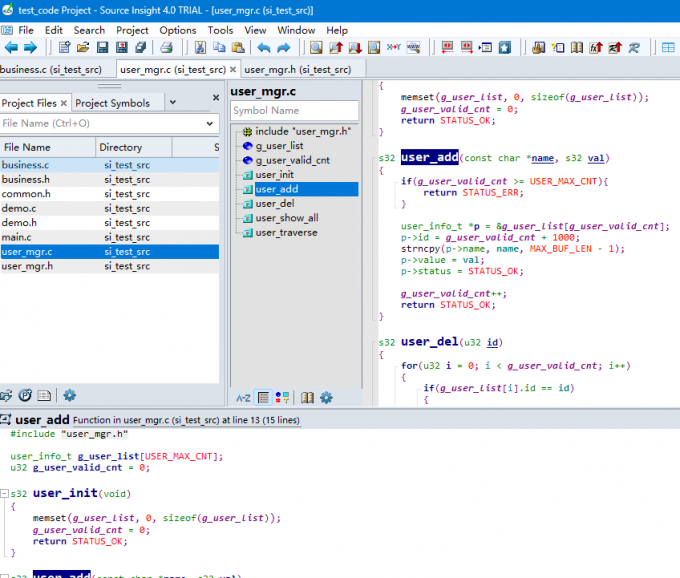Click book icon below symbol list
This screenshot has height=578, width=680.
click(x=307, y=398)
